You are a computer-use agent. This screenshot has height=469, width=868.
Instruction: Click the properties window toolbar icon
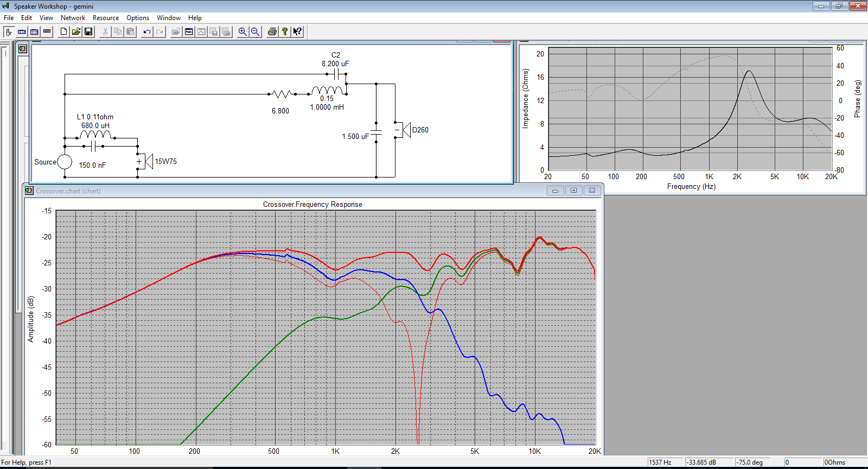pyautogui.click(x=189, y=31)
